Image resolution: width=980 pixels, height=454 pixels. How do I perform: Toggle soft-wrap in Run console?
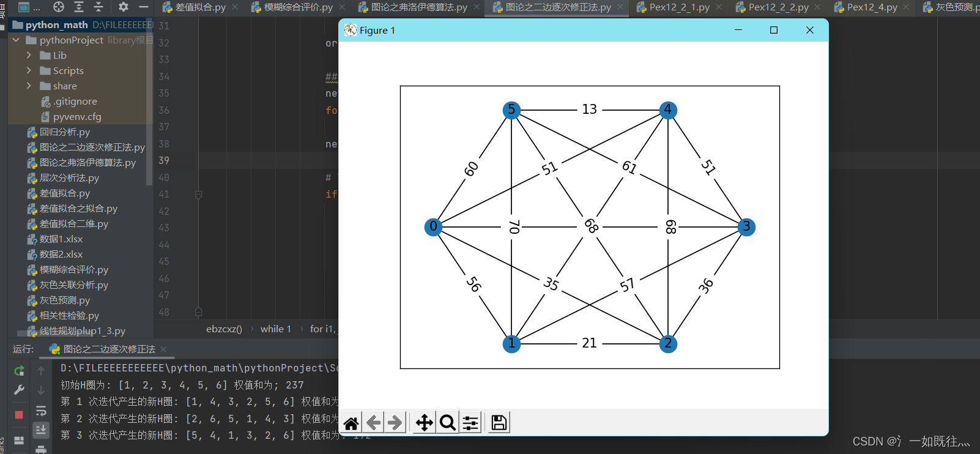(x=41, y=411)
